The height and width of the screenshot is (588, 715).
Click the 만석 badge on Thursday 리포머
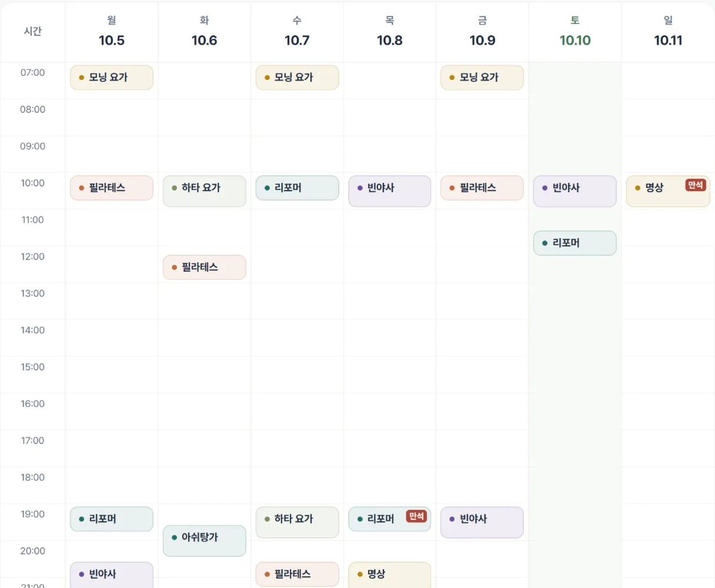pos(416,516)
